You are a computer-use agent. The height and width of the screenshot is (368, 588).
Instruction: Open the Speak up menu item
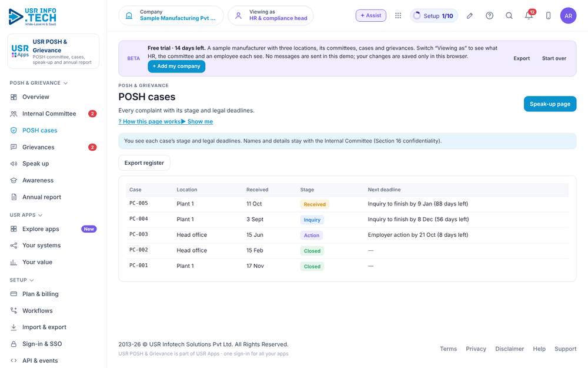(54, 164)
